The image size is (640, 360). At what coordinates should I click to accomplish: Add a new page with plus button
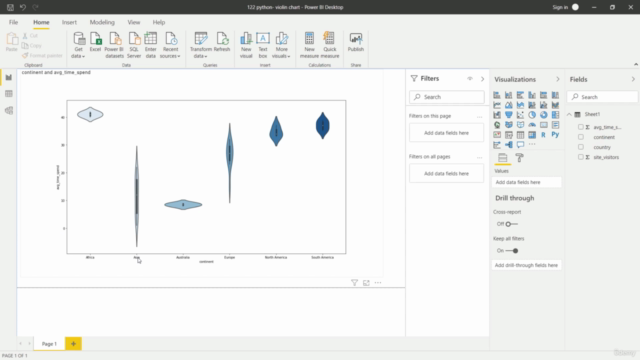pyautogui.click(x=73, y=344)
